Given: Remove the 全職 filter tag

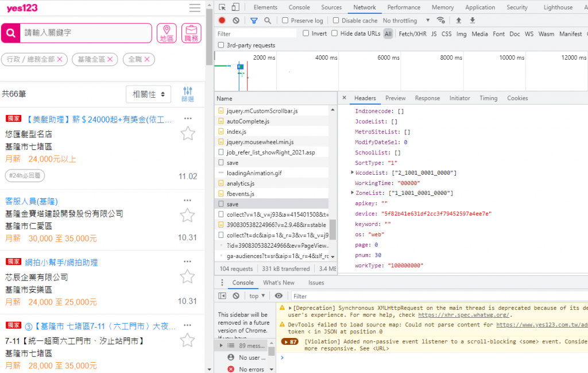Looking at the screenshot, I should pyautogui.click(x=147, y=59).
